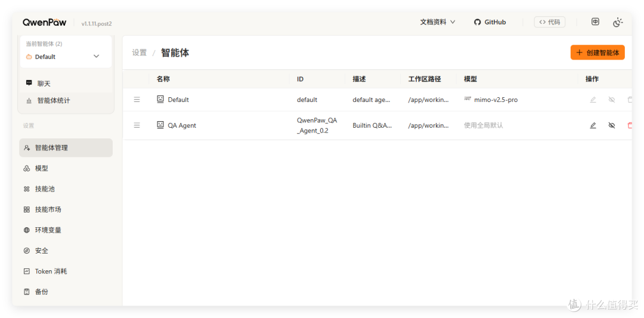The image size is (644, 318).
Task: Open the 备份 page
Action: click(x=66, y=292)
